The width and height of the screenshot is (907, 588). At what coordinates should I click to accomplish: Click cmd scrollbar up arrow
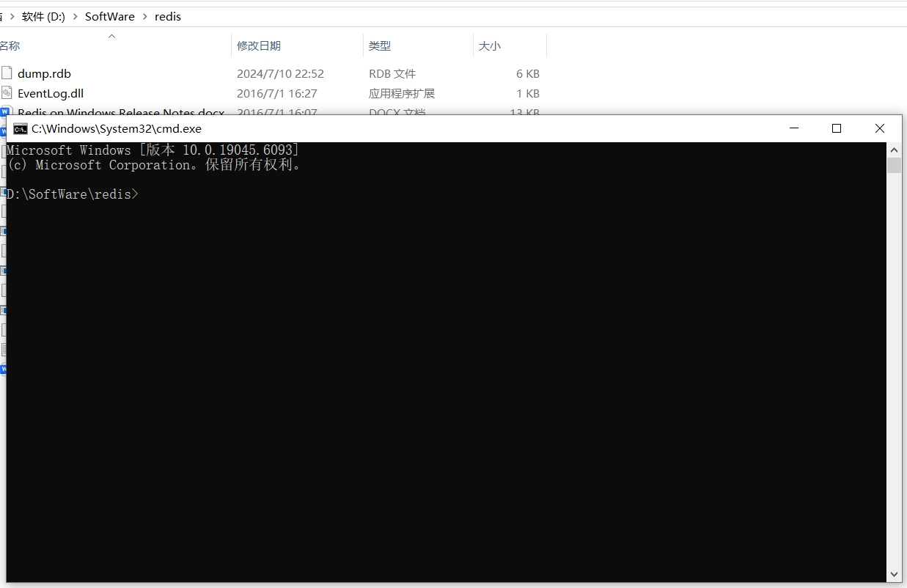[894, 150]
